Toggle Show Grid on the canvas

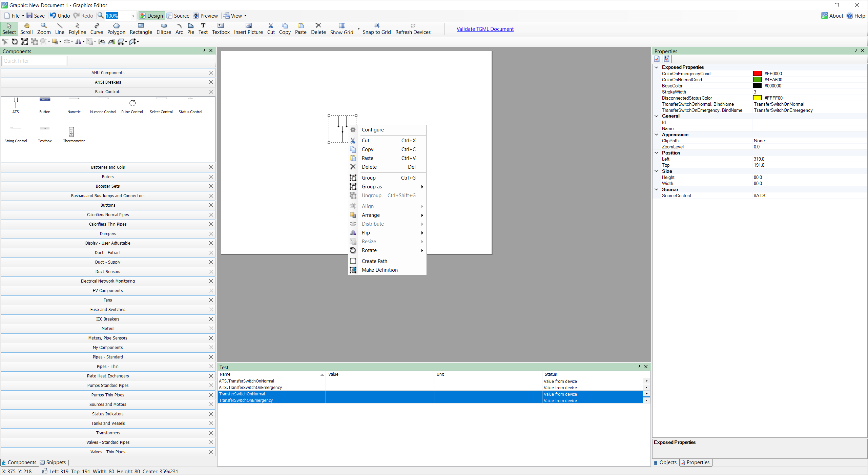coord(341,29)
